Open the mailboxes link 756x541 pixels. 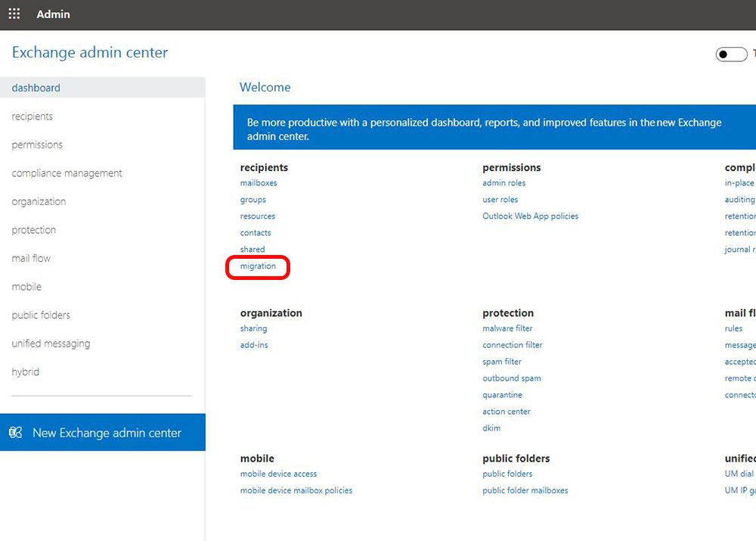259,183
